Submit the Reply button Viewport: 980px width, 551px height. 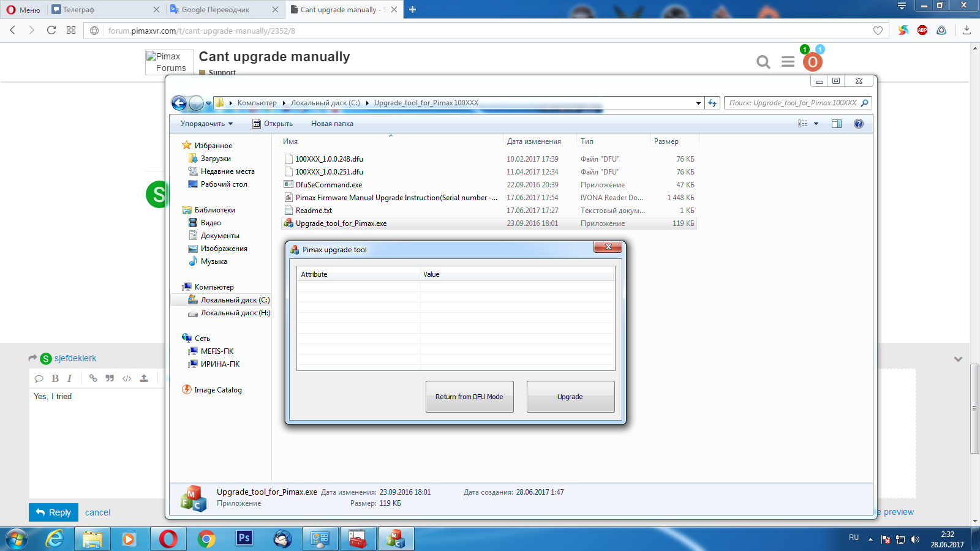pos(53,512)
